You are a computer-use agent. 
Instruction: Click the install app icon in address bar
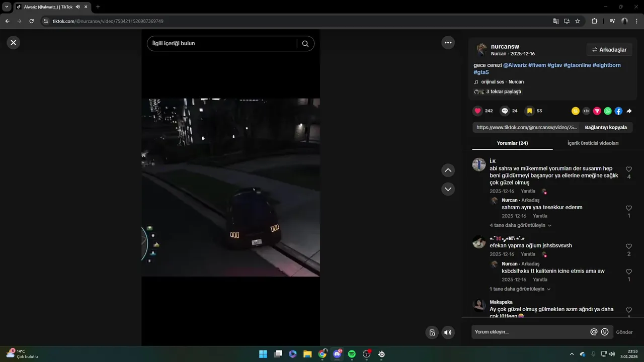(567, 21)
